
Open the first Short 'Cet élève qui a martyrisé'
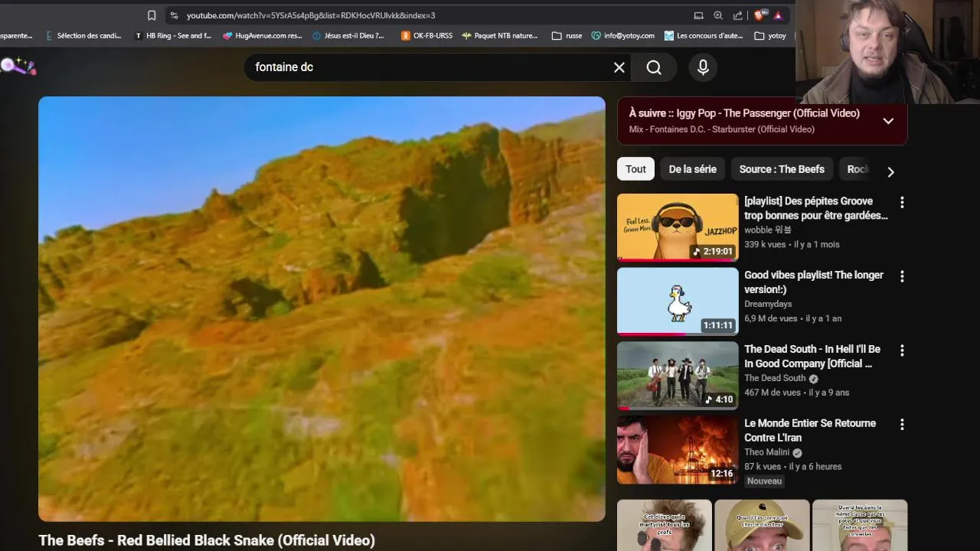point(665,525)
